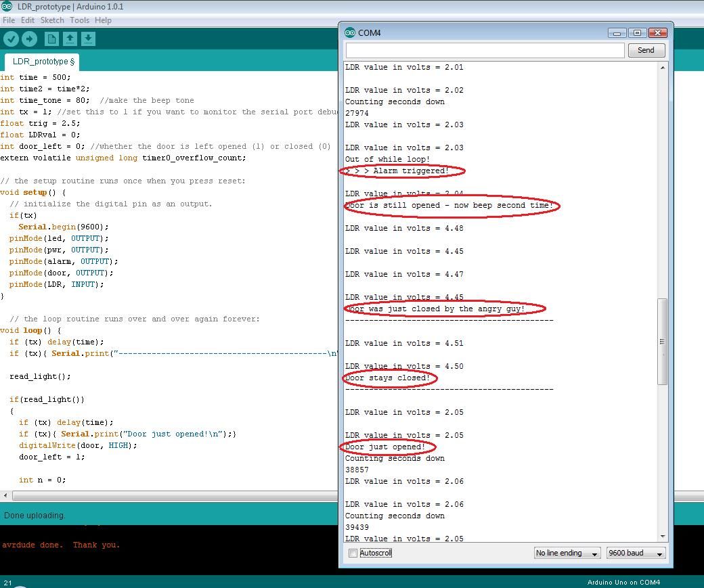Click the serial monitor text input field

pyautogui.click(x=485, y=50)
